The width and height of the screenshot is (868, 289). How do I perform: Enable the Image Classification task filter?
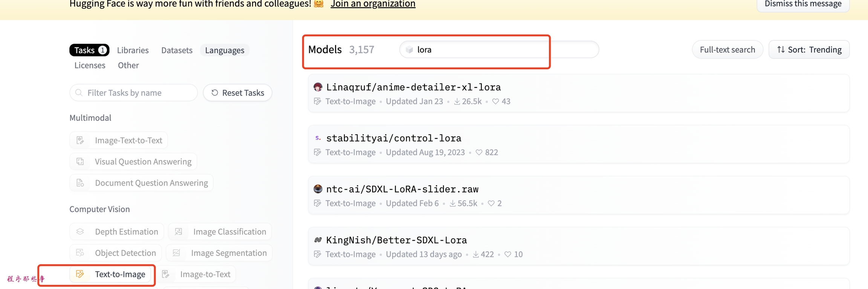coord(220,232)
